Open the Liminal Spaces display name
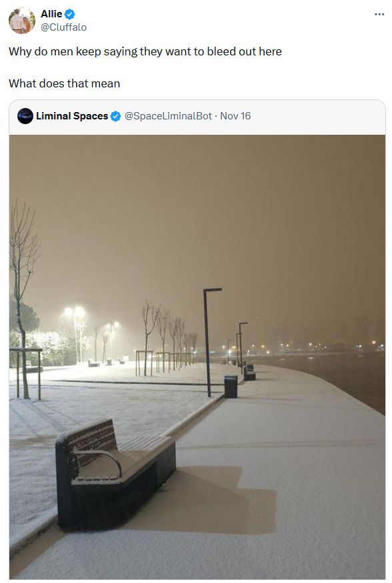This screenshot has height=583, width=392. 72,116
